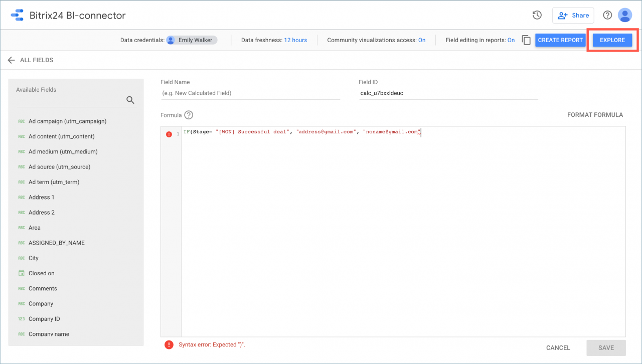The image size is (642, 364).
Task: Select field Ad content (utm_content)
Action: (x=61, y=136)
